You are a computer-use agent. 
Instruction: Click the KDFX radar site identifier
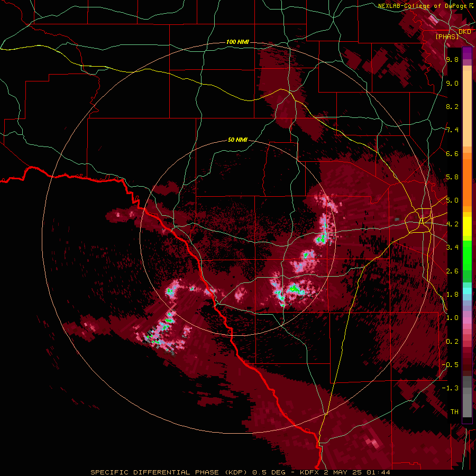pos(309,472)
